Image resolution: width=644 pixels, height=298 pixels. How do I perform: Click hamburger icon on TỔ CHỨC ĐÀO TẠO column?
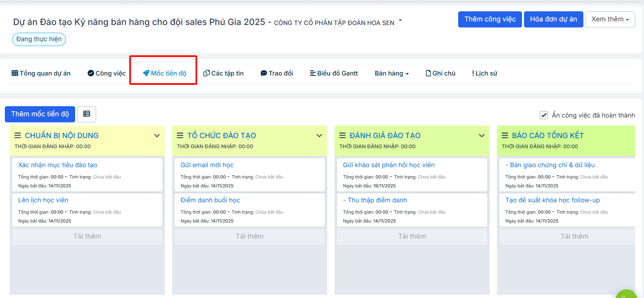click(x=180, y=136)
